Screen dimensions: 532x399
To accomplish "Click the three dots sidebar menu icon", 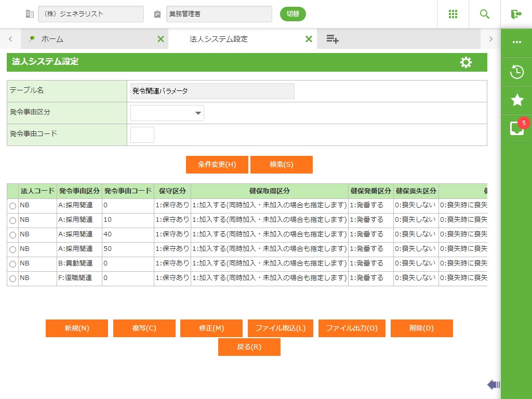I will (516, 43).
